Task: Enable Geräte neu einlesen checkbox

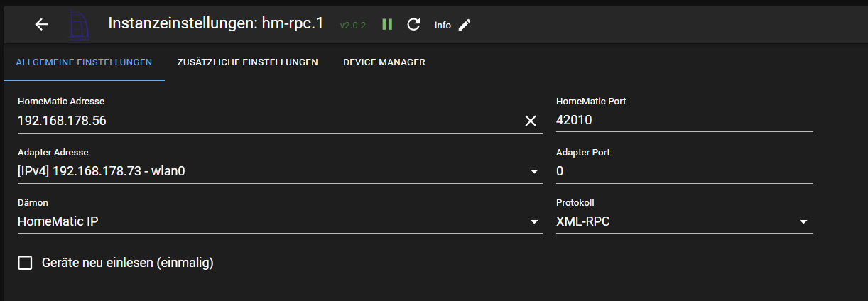Action: point(26,263)
